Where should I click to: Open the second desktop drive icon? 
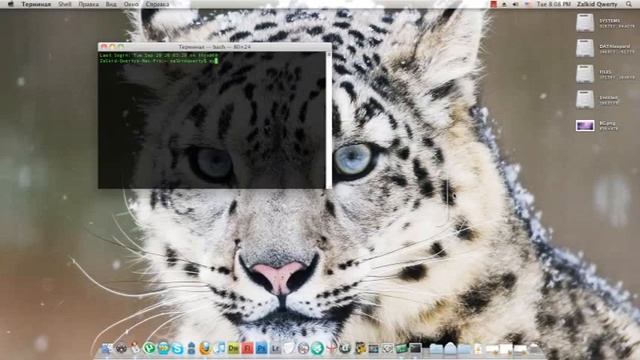coord(585,48)
